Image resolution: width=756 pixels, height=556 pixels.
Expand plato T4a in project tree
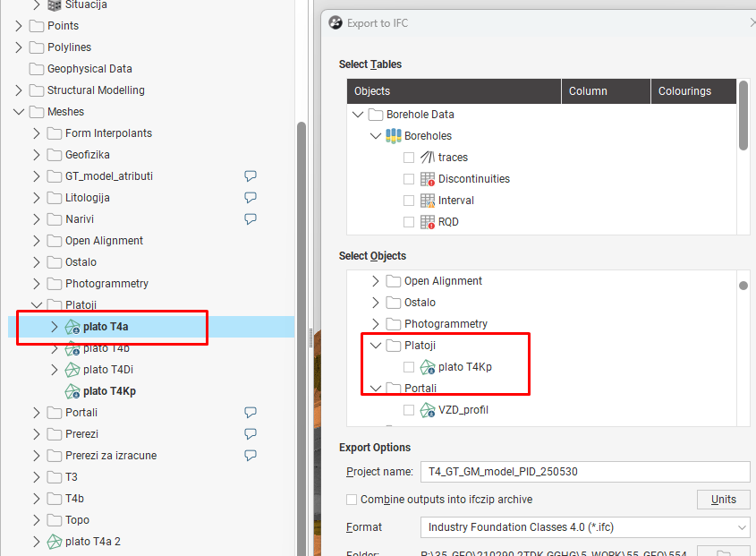coord(55,327)
